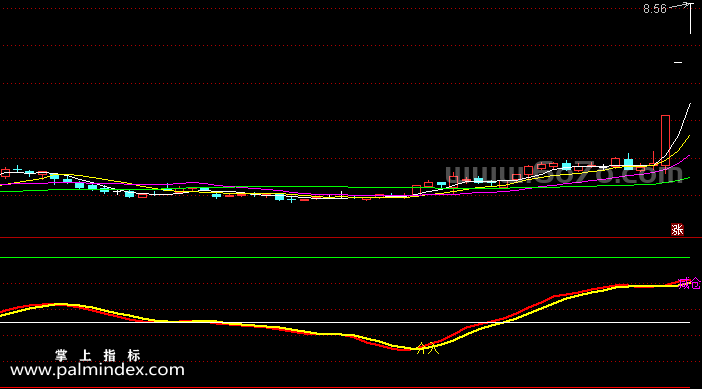This screenshot has height=389, width=702.
Task: Select the magenta 减仓 signal label
Action: point(689,283)
